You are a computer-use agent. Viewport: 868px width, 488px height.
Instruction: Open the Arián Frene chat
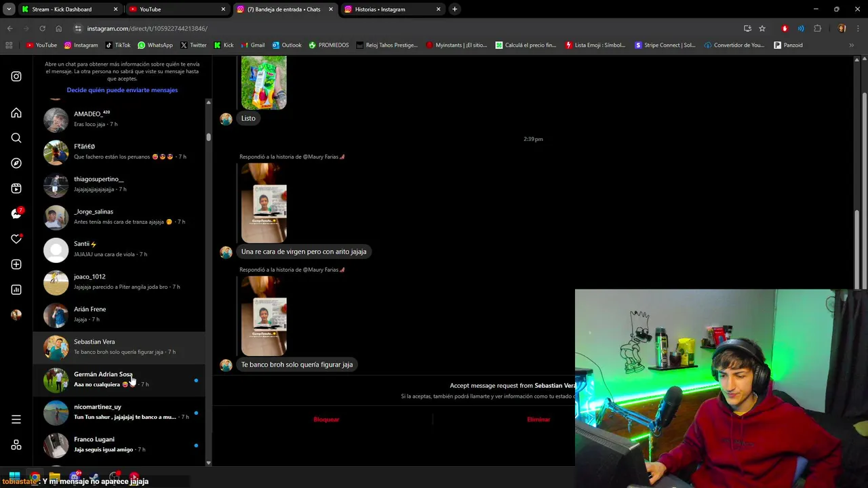(119, 314)
